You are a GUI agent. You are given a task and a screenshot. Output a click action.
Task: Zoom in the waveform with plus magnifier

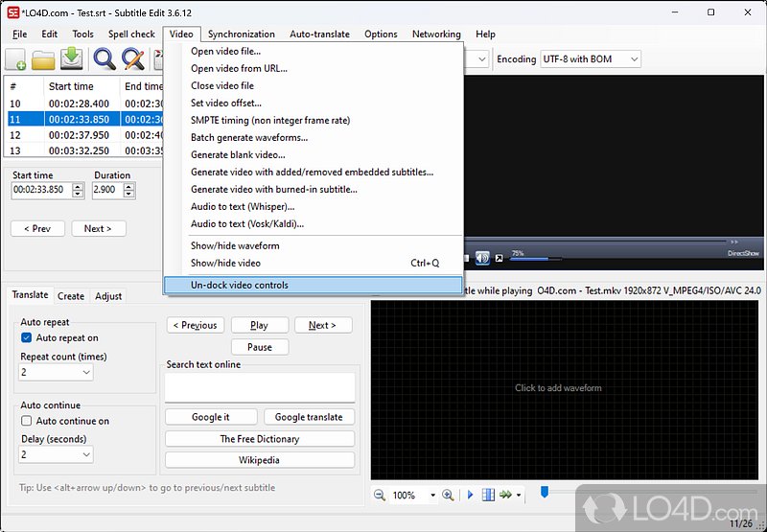point(448,495)
